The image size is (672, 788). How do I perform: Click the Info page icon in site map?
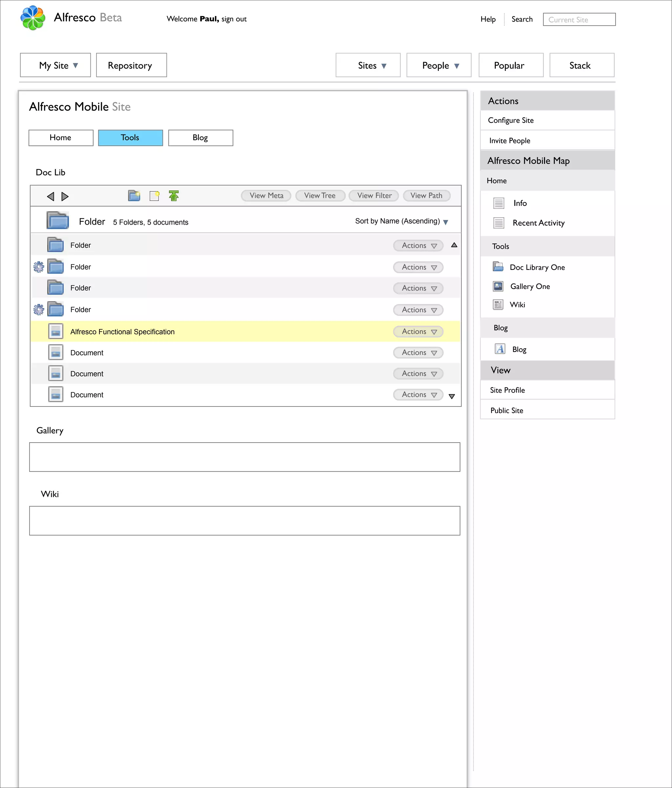(x=499, y=203)
